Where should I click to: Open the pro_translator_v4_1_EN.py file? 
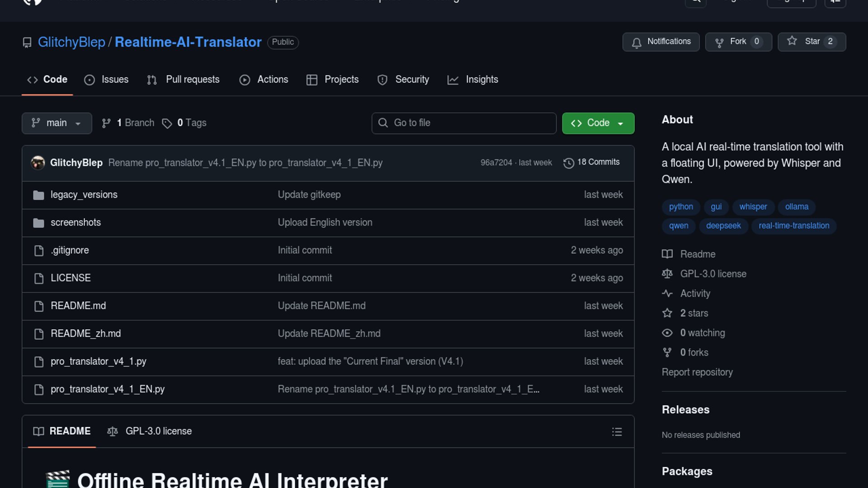[x=108, y=389]
